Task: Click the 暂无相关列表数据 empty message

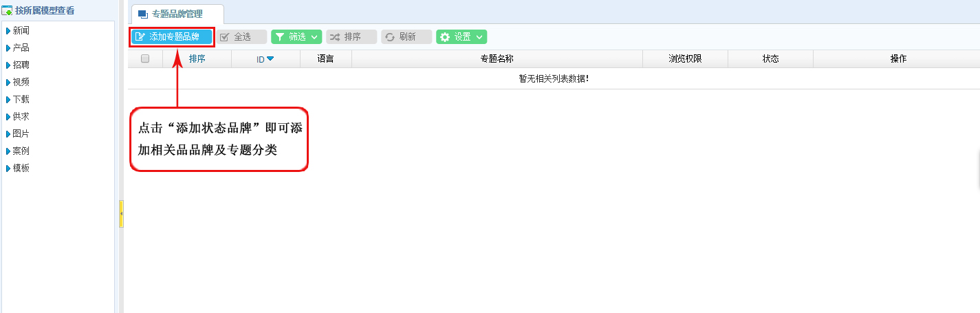Action: 554,78
